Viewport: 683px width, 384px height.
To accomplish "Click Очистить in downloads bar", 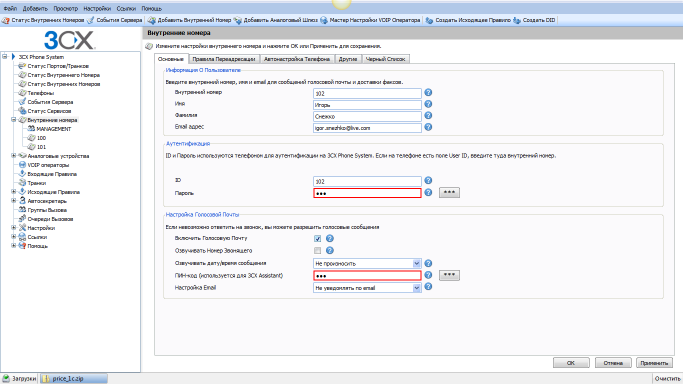I will pos(667,378).
